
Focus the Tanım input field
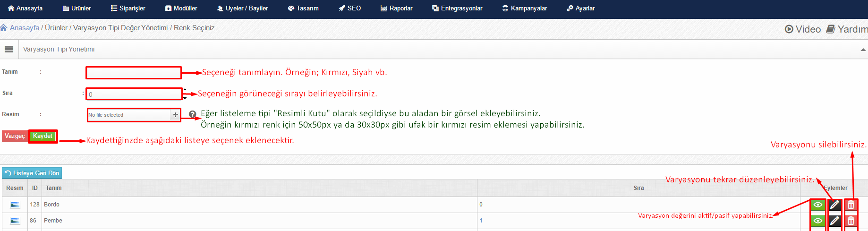click(x=134, y=72)
